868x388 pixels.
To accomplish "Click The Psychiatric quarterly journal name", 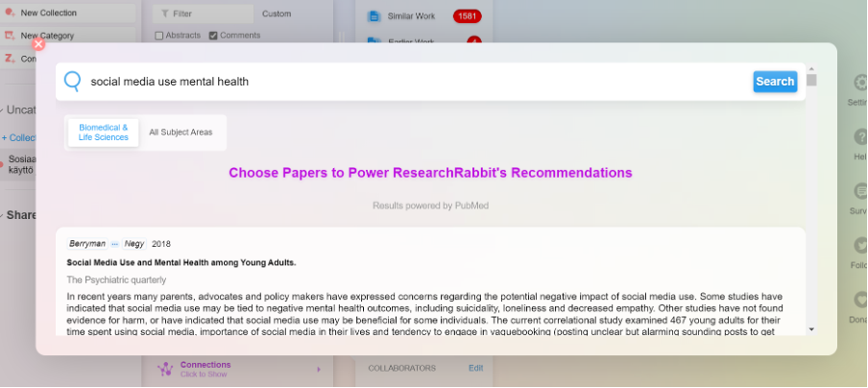I will 116,279.
